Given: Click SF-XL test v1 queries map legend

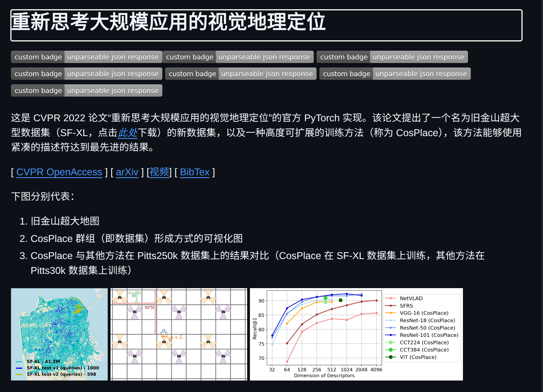Looking at the screenshot, I should 63,368.
